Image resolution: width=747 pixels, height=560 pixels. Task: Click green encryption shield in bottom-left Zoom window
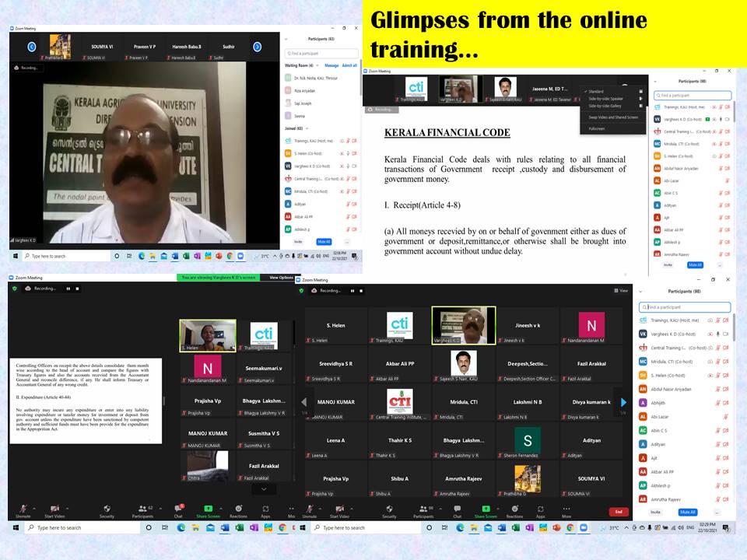(15, 289)
